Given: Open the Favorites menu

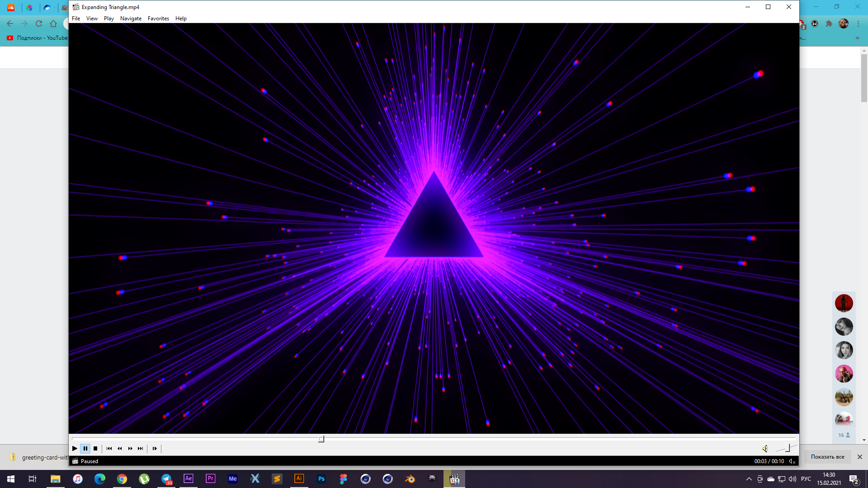Looking at the screenshot, I should [x=158, y=19].
